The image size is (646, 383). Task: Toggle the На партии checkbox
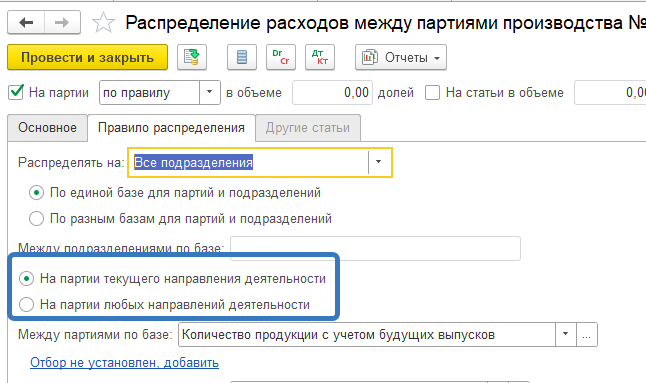[x=16, y=92]
